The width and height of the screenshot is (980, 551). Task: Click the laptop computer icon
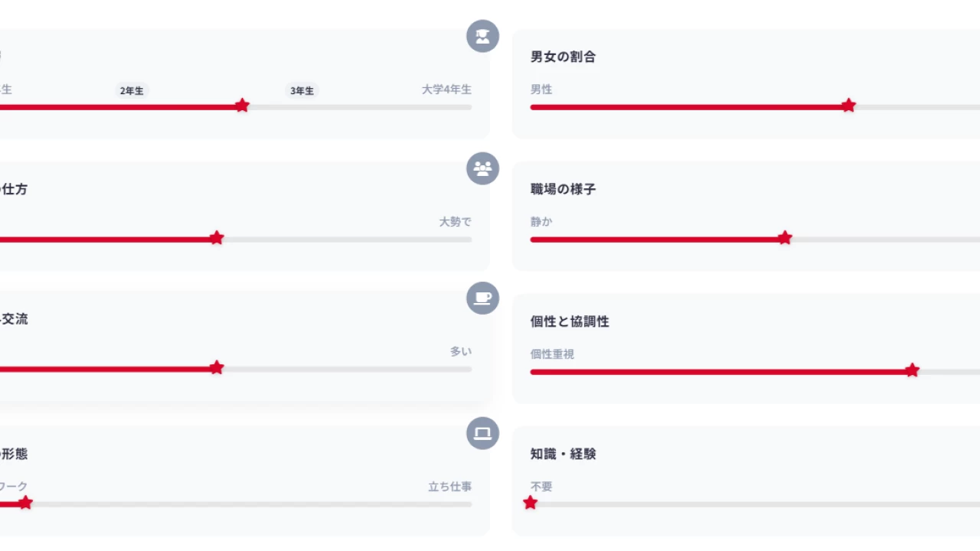[x=482, y=434]
